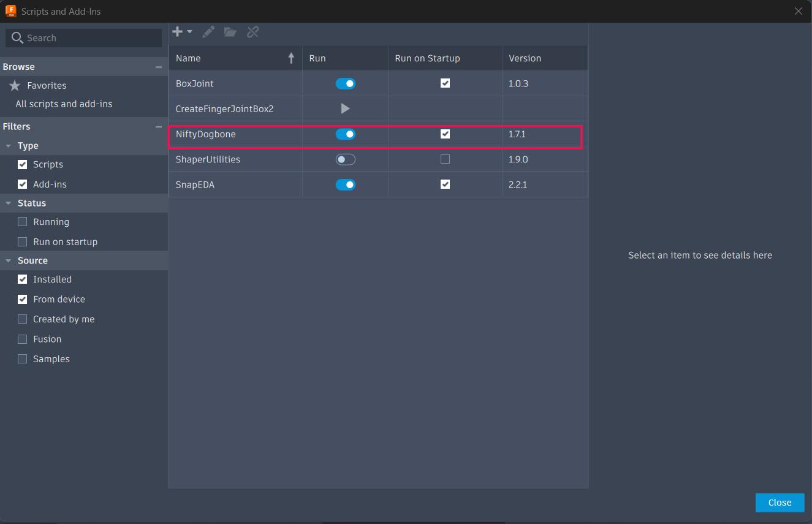Enable the Run on startup status filter
This screenshot has height=524, width=812.
(x=23, y=241)
